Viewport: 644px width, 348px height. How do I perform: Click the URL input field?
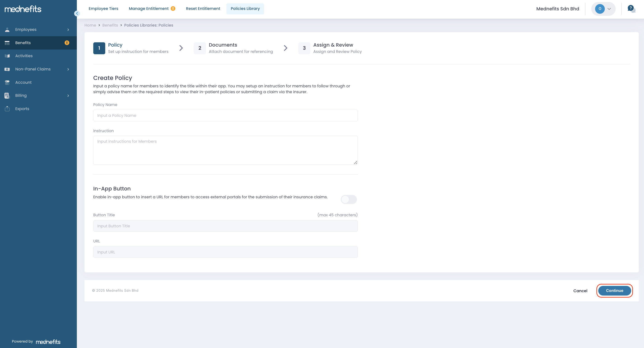click(x=225, y=252)
